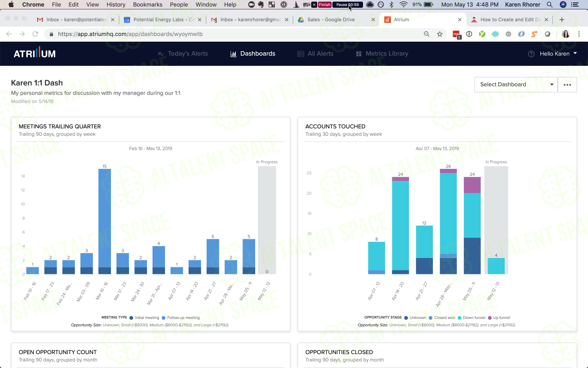Open the Select Dashboard dropdown
588x368 pixels.
[x=516, y=85]
